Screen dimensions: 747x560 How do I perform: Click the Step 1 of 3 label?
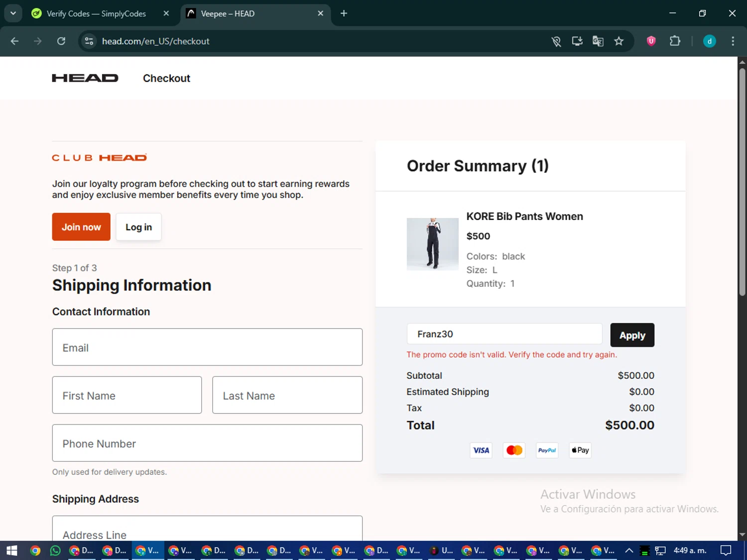point(75,268)
